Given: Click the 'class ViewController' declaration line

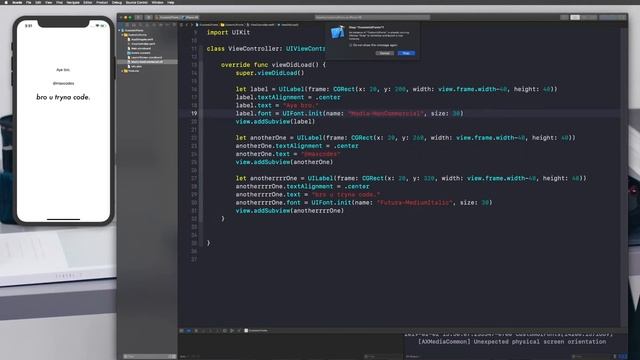Looking at the screenshot, I should point(265,49).
